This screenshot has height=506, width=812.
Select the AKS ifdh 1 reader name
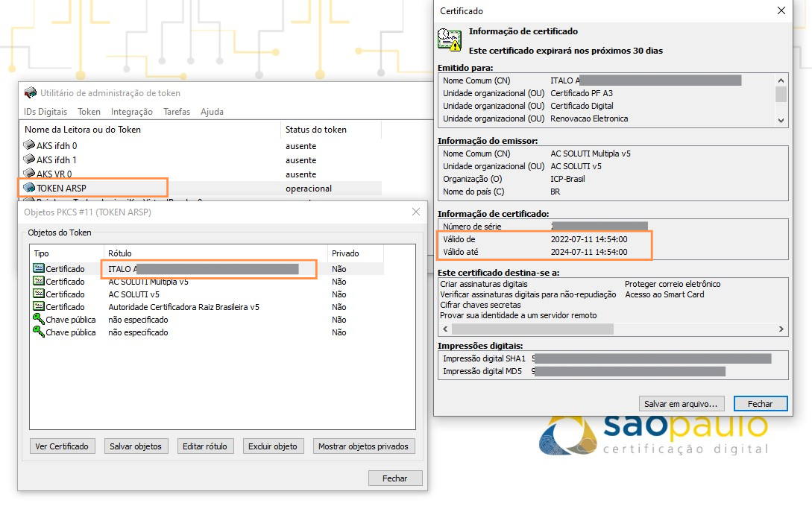pyautogui.click(x=57, y=160)
